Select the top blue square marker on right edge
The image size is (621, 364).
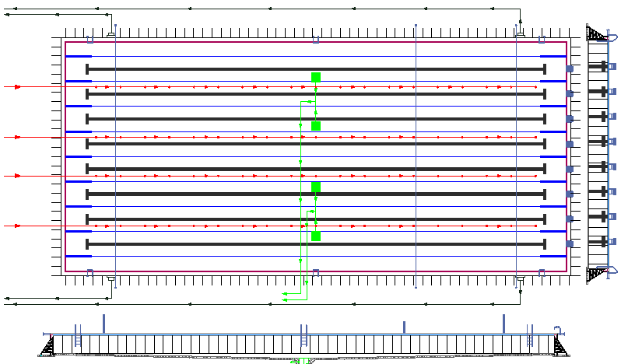(x=570, y=68)
